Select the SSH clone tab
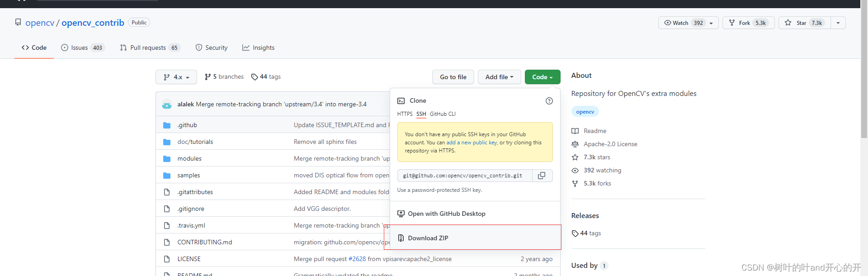This screenshot has width=868, height=276. tap(421, 114)
